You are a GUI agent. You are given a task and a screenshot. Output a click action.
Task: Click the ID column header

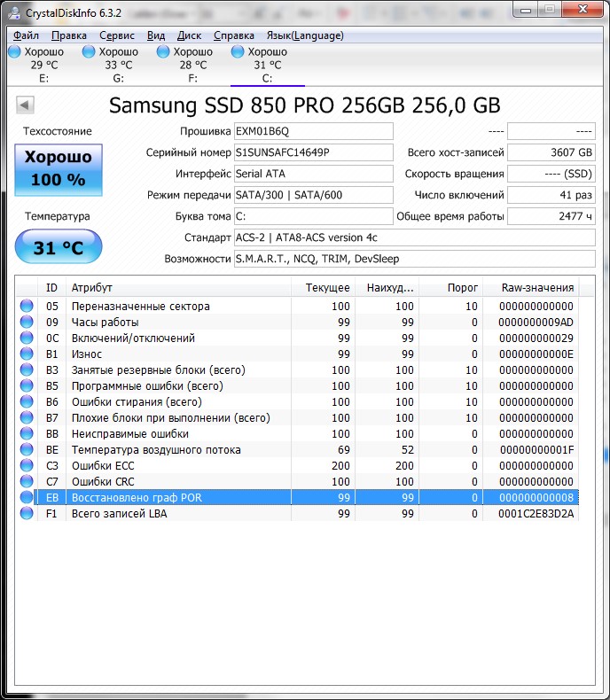pyautogui.click(x=51, y=287)
